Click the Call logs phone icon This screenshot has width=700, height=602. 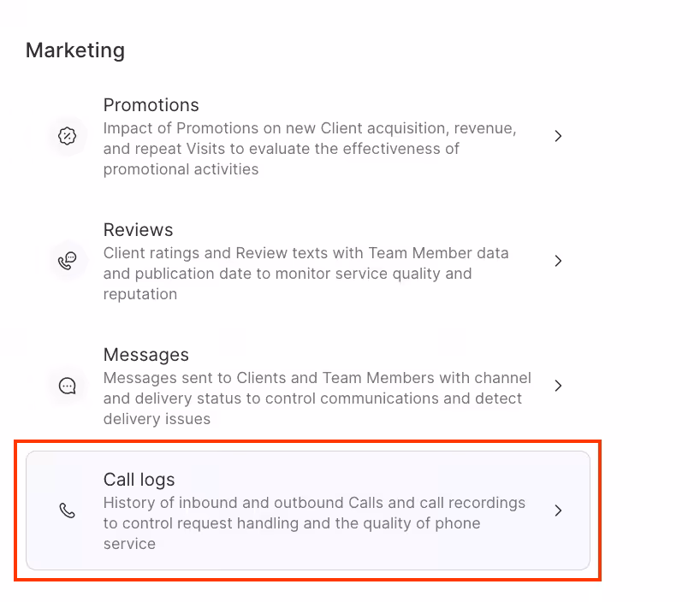(67, 511)
